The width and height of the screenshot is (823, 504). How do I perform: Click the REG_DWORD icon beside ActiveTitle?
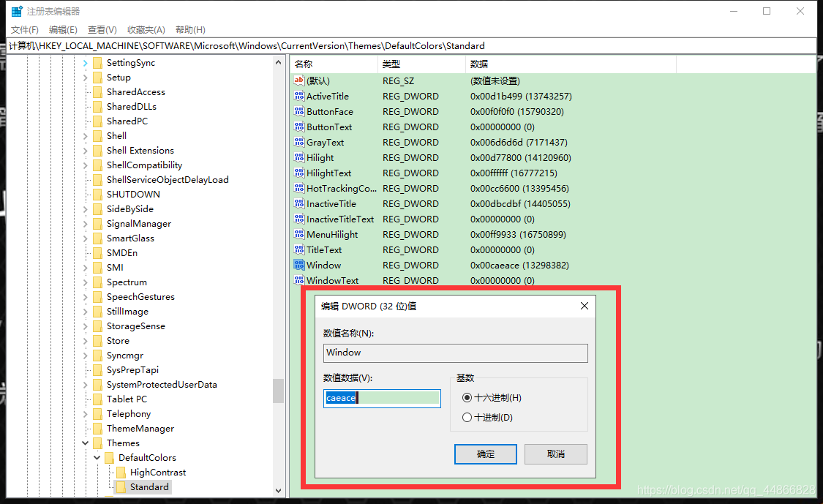(300, 96)
